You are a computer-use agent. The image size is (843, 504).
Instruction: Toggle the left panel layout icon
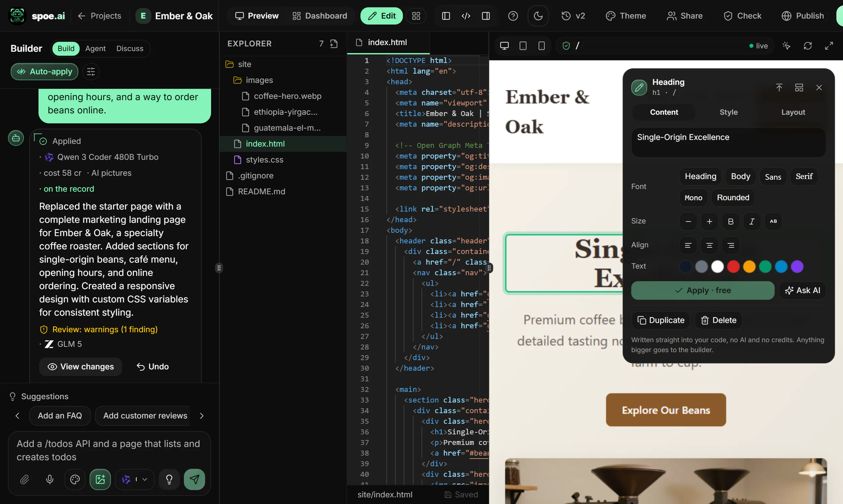tap(446, 16)
